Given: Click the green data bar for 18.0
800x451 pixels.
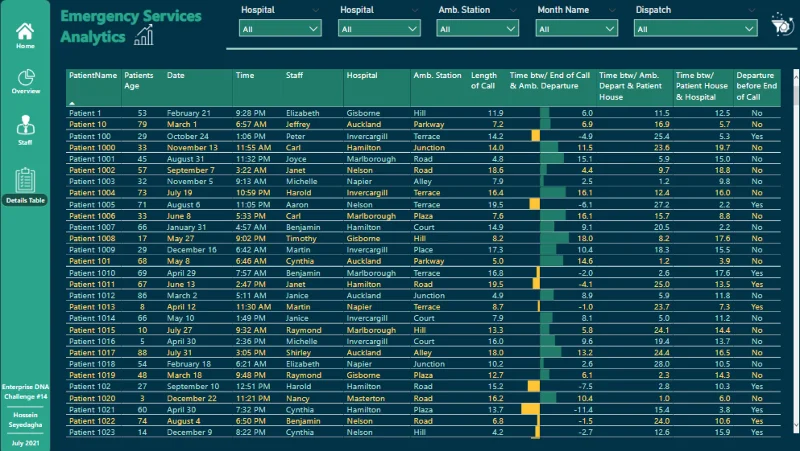Looking at the screenshot, I should [555, 238].
